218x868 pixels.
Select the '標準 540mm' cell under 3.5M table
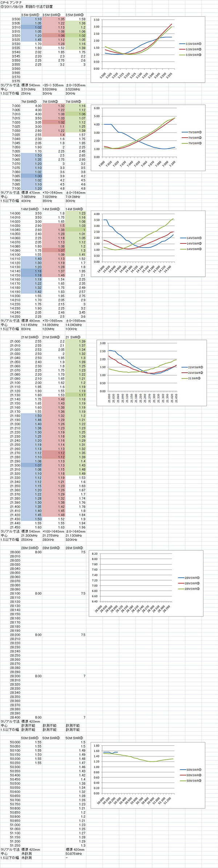(31, 85)
